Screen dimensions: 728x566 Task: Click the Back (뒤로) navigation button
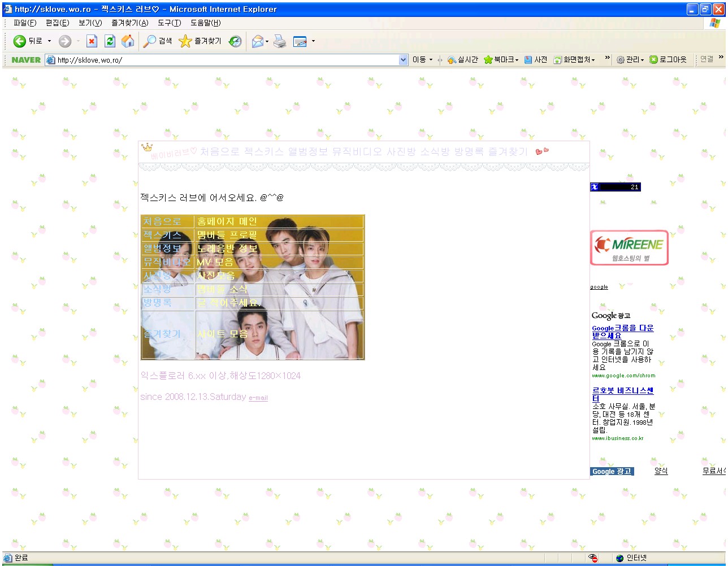coord(28,41)
